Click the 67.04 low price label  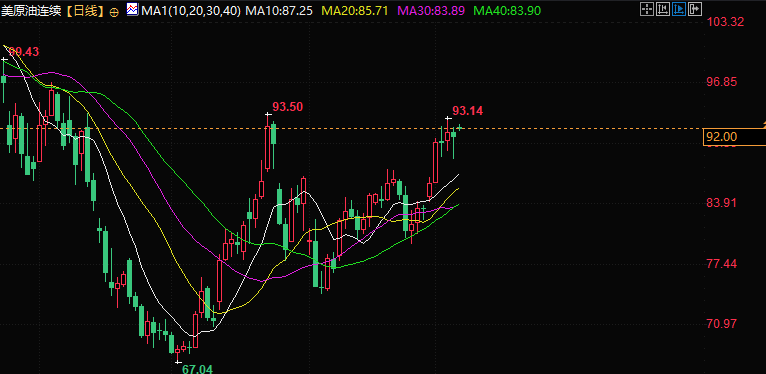pyautogui.click(x=197, y=369)
